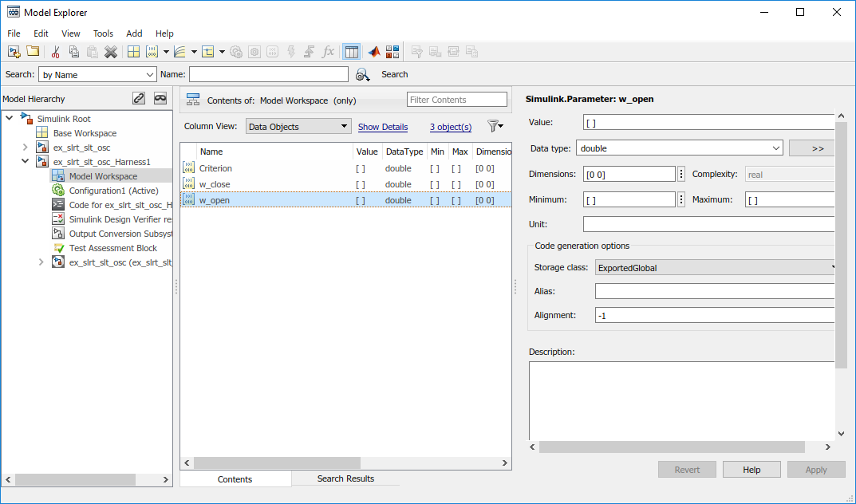
Task: Open the MATLAB logo icon in toolbar
Action: pyautogui.click(x=373, y=52)
